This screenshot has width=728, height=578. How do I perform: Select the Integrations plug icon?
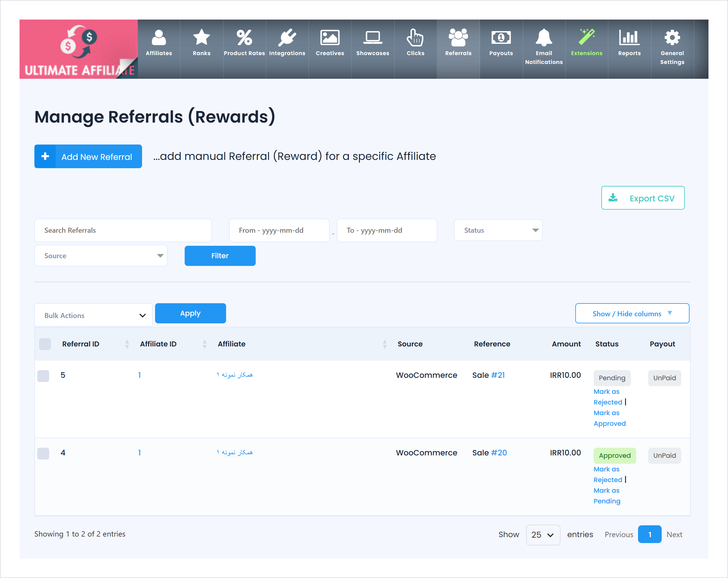click(287, 37)
